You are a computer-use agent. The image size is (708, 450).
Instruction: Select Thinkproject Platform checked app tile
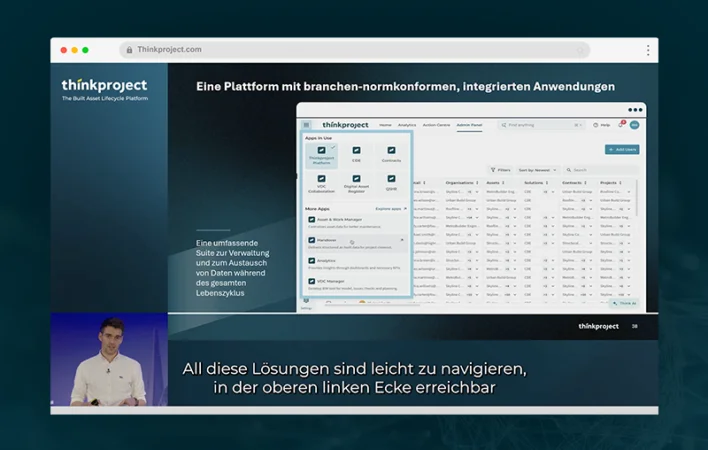321,153
